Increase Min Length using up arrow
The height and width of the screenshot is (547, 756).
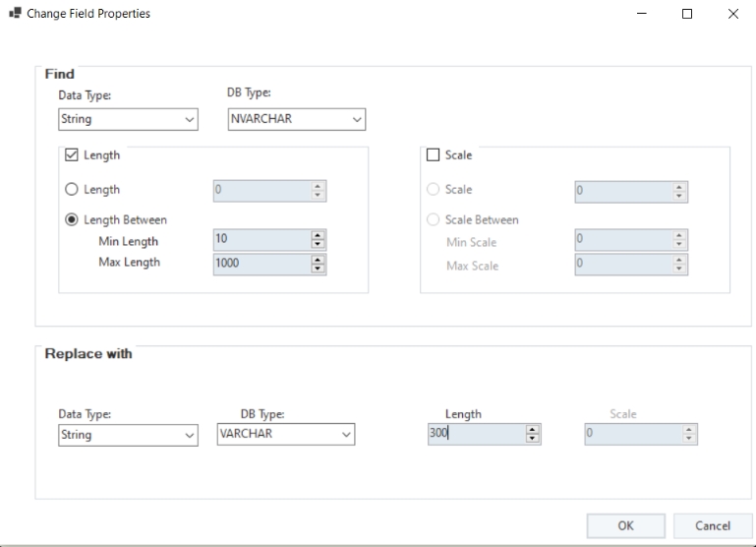click(x=318, y=236)
